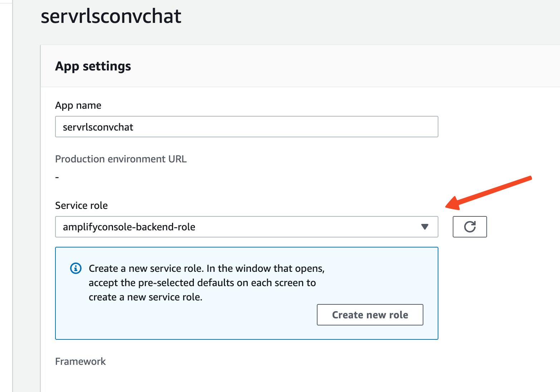560x392 pixels.
Task: Click the dash under Production environment URL
Action: [x=57, y=177]
